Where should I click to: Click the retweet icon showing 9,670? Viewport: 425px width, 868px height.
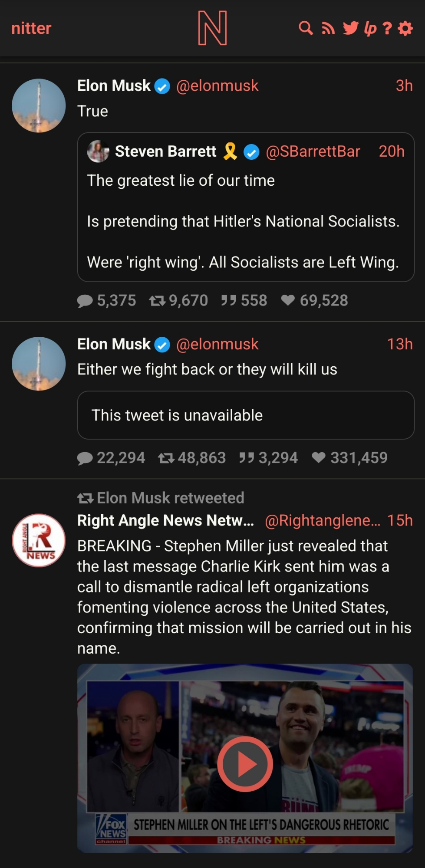click(x=157, y=300)
